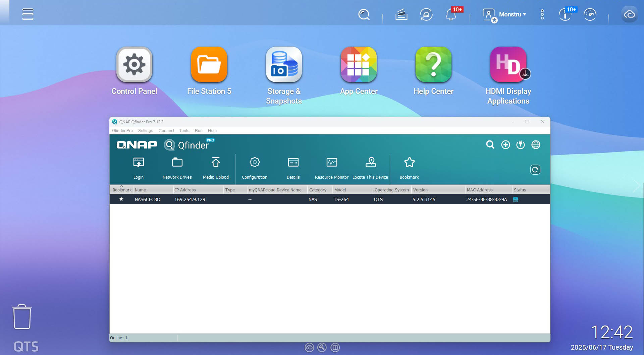Click the Qfinder search magnifier icon
The image size is (644, 355).
click(490, 145)
